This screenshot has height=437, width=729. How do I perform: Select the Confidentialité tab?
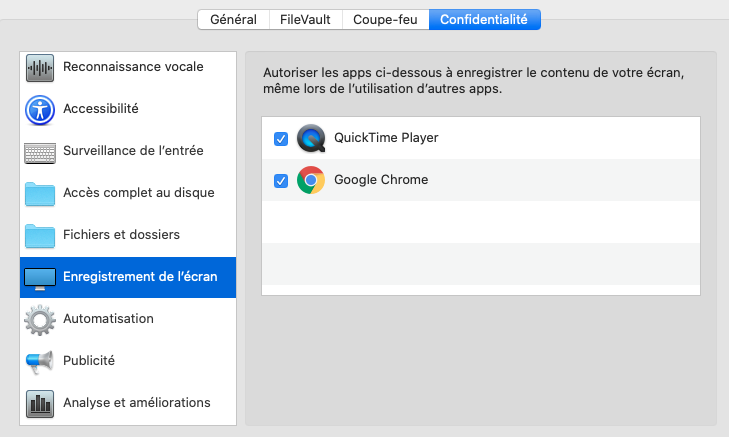click(484, 20)
